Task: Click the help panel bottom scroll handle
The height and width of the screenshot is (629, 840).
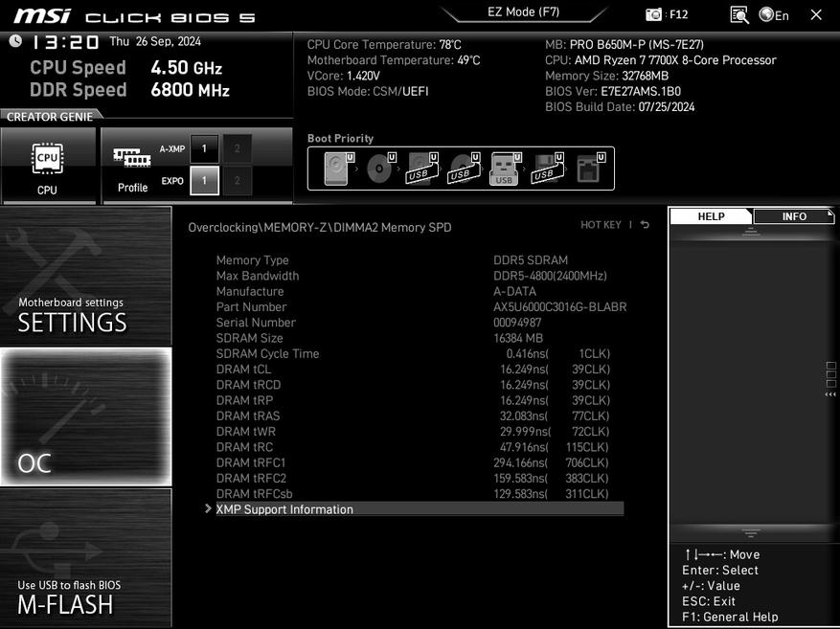Action: [x=751, y=533]
